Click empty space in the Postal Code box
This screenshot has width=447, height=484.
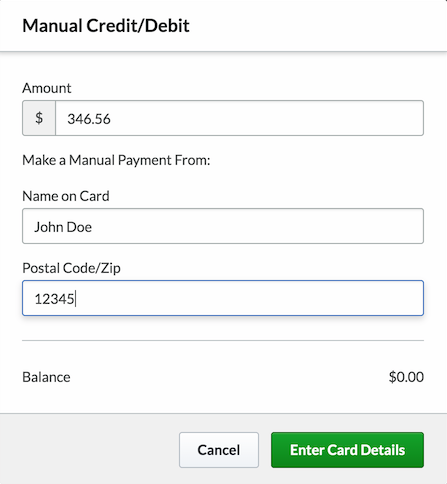(250, 298)
